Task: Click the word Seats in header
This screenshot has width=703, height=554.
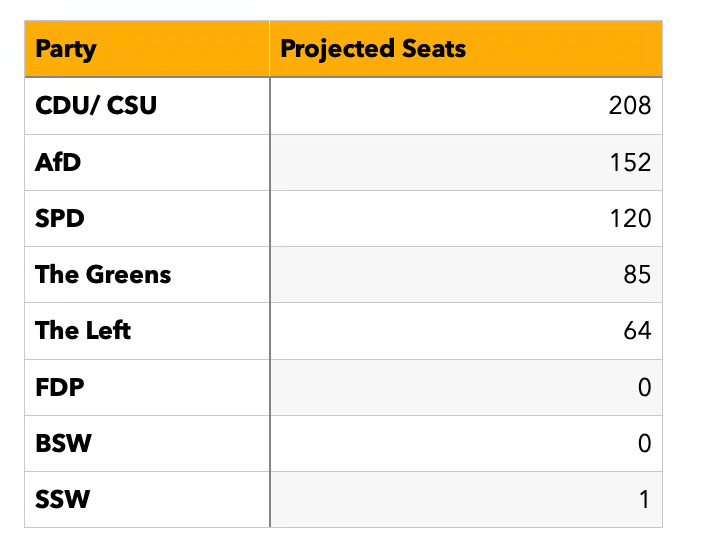Action: (x=434, y=48)
